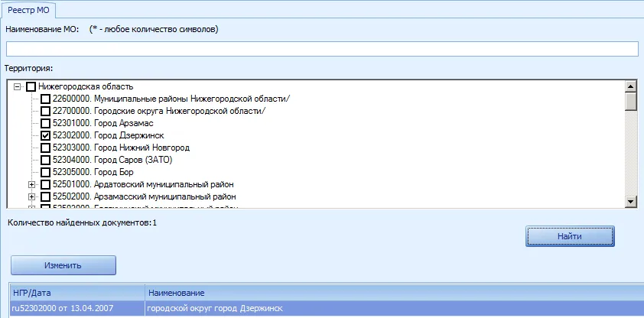Image resolution: width=644 pixels, height=318 pixels.
Task: Select Муниципальные районы Нижегородской области item
Action: coord(171,99)
